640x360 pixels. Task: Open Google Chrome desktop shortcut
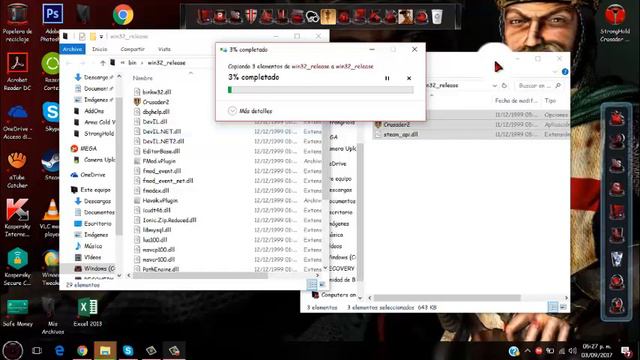point(123,15)
